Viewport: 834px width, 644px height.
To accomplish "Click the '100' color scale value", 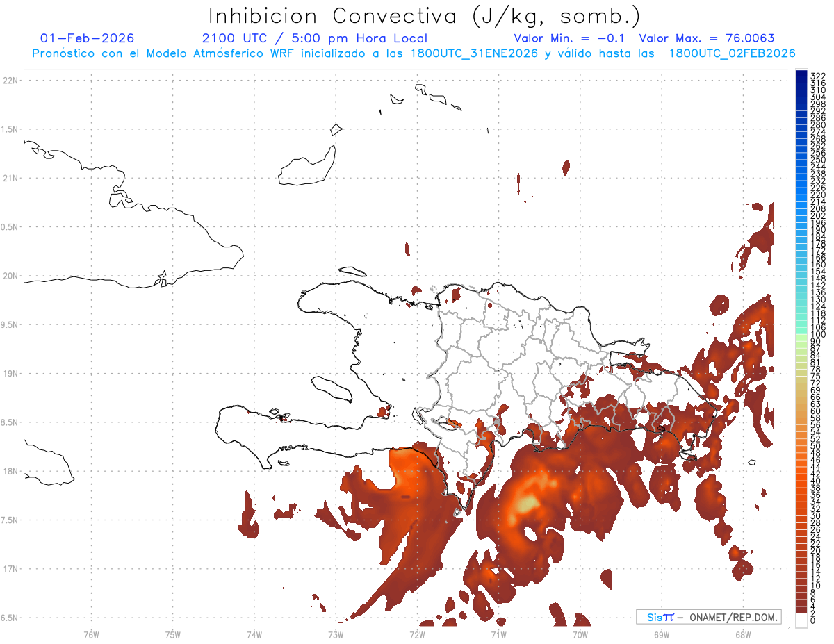I will (817, 335).
